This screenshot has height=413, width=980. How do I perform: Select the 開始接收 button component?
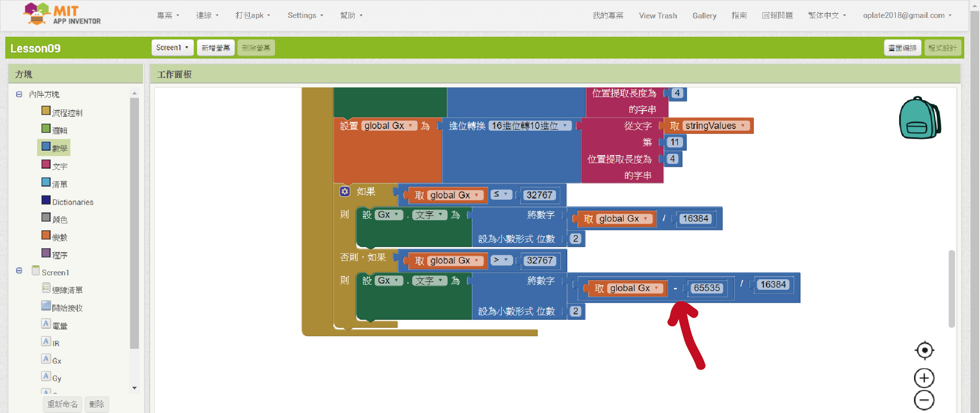(x=67, y=308)
